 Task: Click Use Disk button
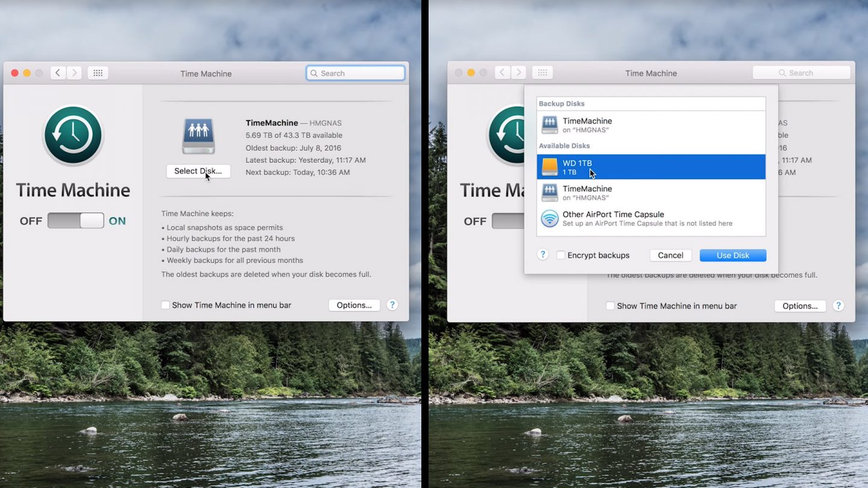733,255
